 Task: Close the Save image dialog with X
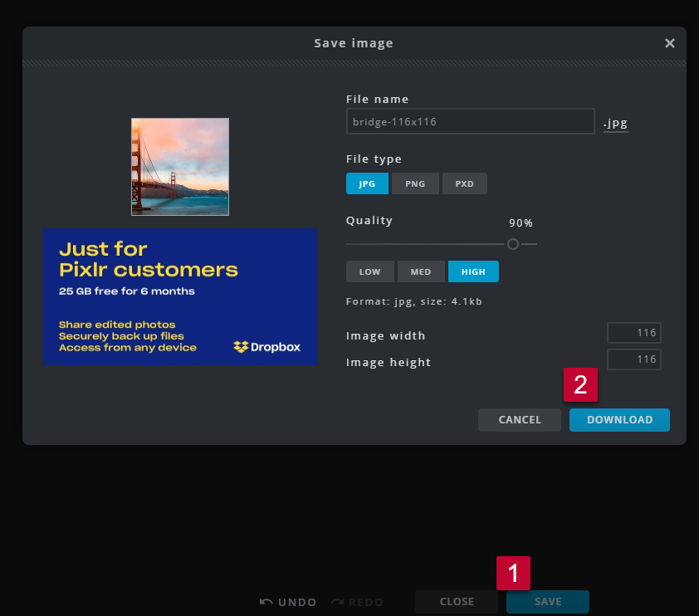tap(669, 43)
